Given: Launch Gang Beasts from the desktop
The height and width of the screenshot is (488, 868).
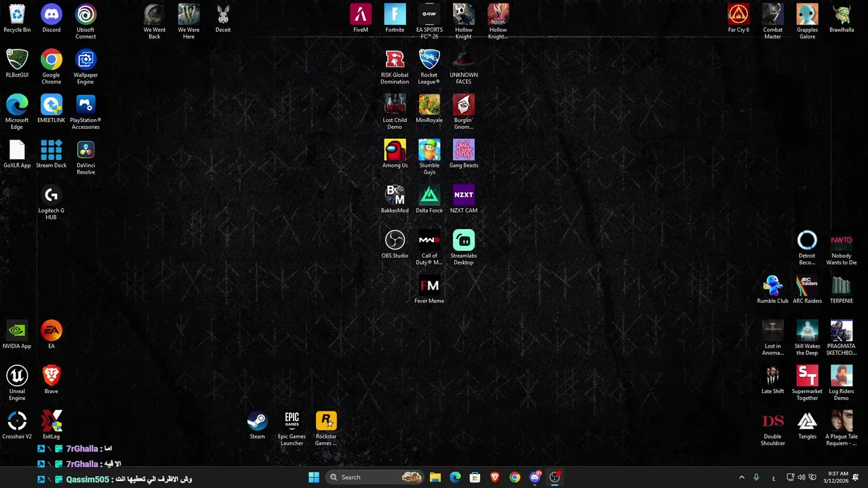Looking at the screenshot, I should pyautogui.click(x=464, y=155).
